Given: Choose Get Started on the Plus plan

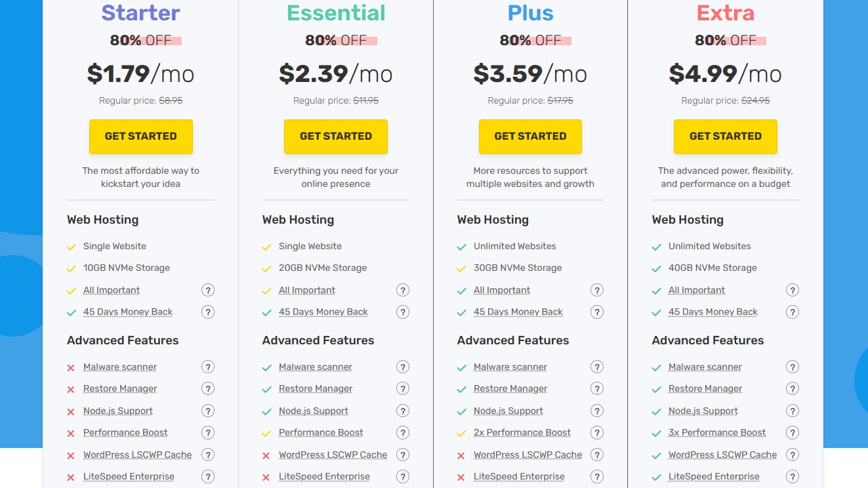Looking at the screenshot, I should coord(530,136).
